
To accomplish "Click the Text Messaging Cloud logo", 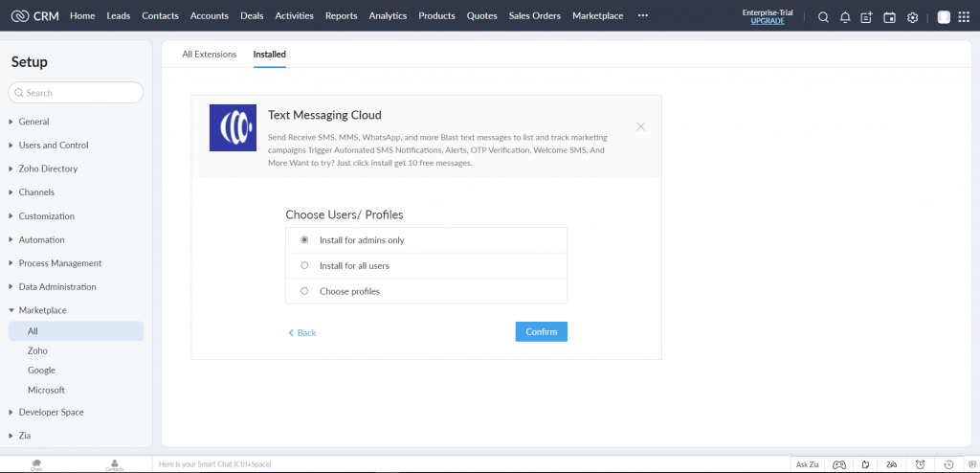I will tap(233, 127).
